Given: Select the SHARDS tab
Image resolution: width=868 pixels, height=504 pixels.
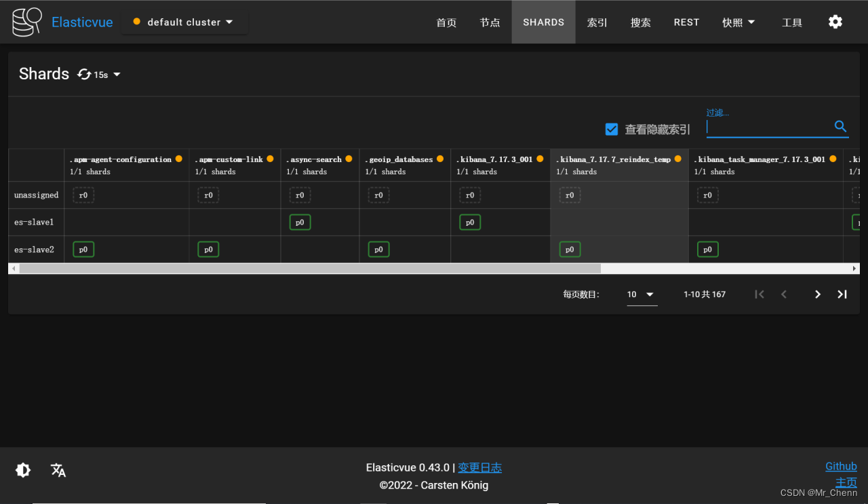Looking at the screenshot, I should (x=544, y=22).
